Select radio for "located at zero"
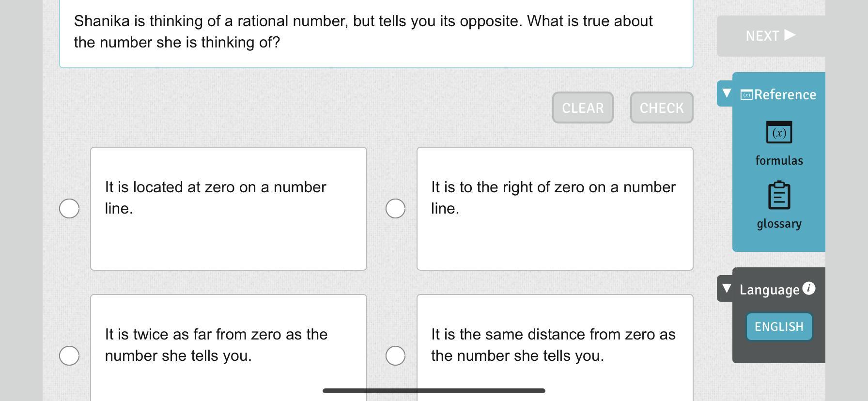This screenshot has width=868, height=401. (69, 209)
